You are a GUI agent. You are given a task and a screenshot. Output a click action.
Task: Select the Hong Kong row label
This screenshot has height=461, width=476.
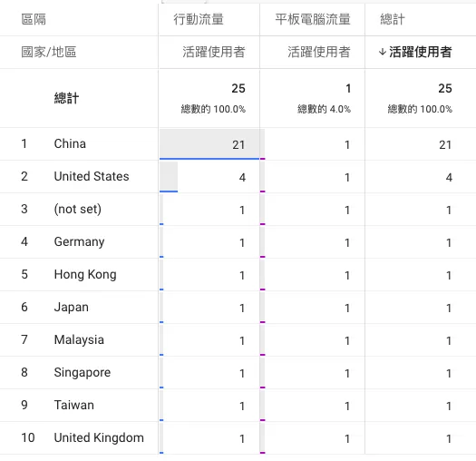pos(85,274)
